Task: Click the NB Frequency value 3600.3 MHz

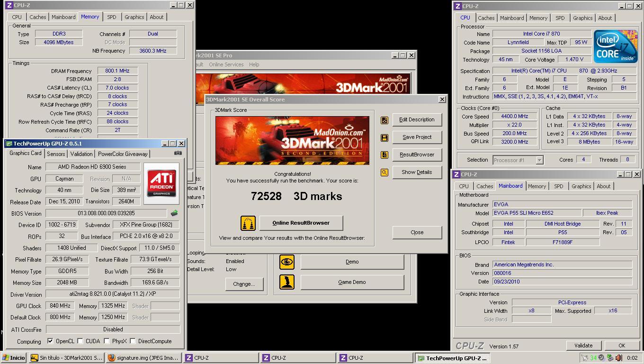Action: point(153,51)
